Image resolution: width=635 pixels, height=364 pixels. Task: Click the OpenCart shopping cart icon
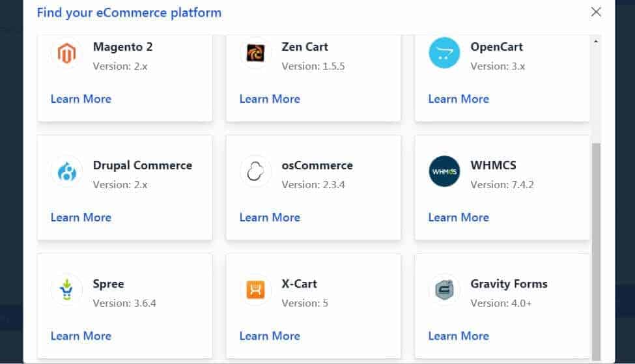444,53
